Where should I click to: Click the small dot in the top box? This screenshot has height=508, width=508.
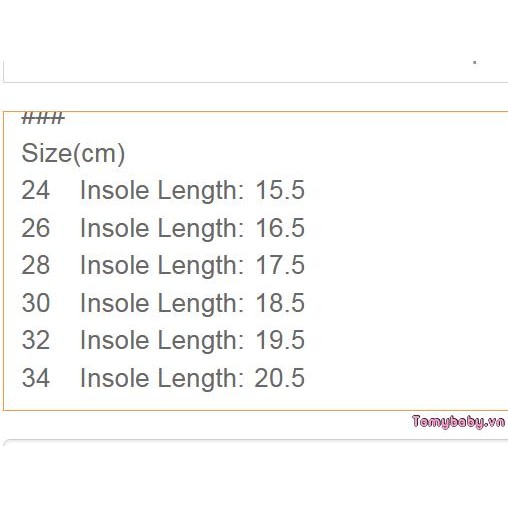(474, 62)
